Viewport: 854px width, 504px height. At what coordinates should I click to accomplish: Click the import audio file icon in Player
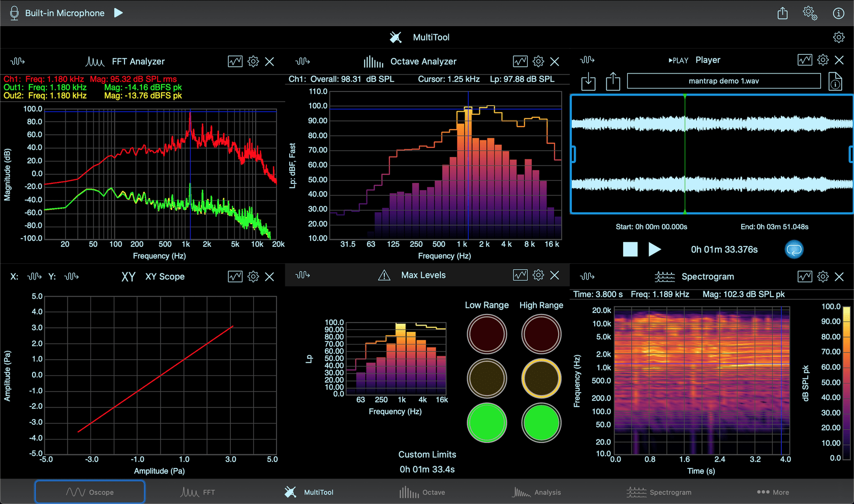point(588,82)
